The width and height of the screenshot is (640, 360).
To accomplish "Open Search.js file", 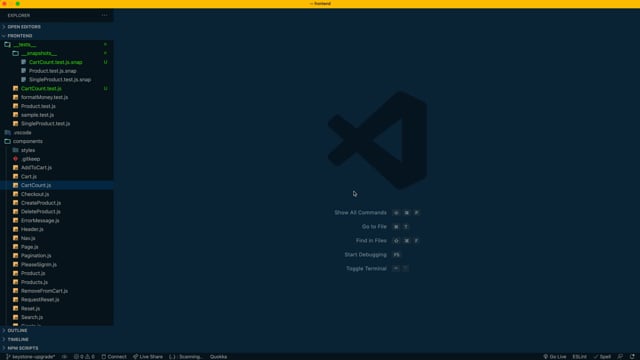I will 57,317.
